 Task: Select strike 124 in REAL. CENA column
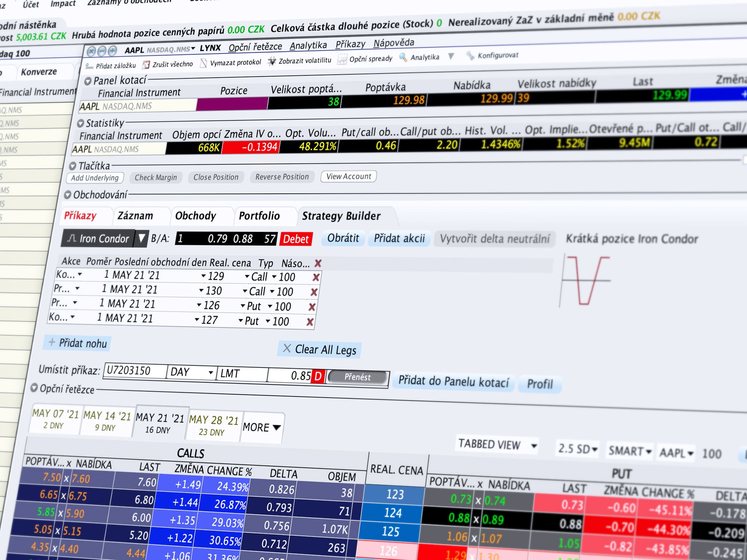click(x=393, y=513)
